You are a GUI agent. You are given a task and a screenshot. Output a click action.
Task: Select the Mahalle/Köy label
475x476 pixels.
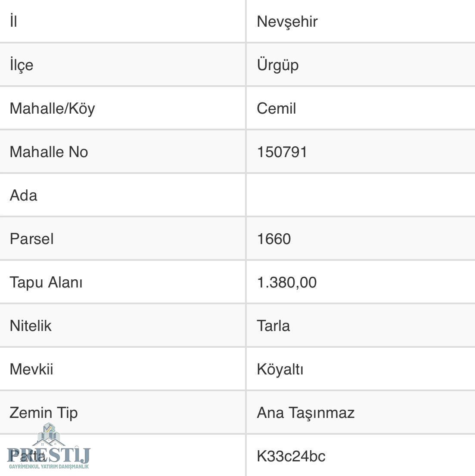pos(52,108)
